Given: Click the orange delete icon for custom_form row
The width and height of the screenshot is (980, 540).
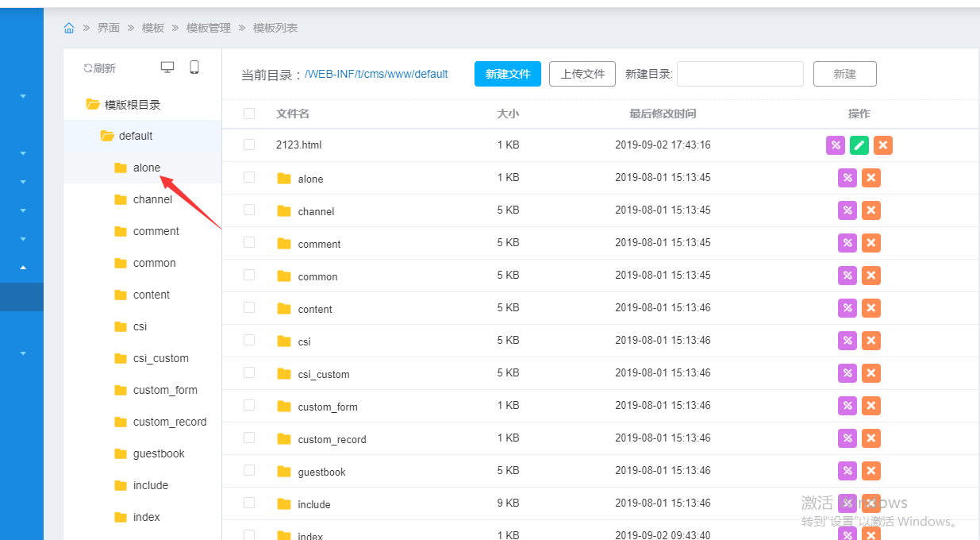Looking at the screenshot, I should [x=871, y=406].
